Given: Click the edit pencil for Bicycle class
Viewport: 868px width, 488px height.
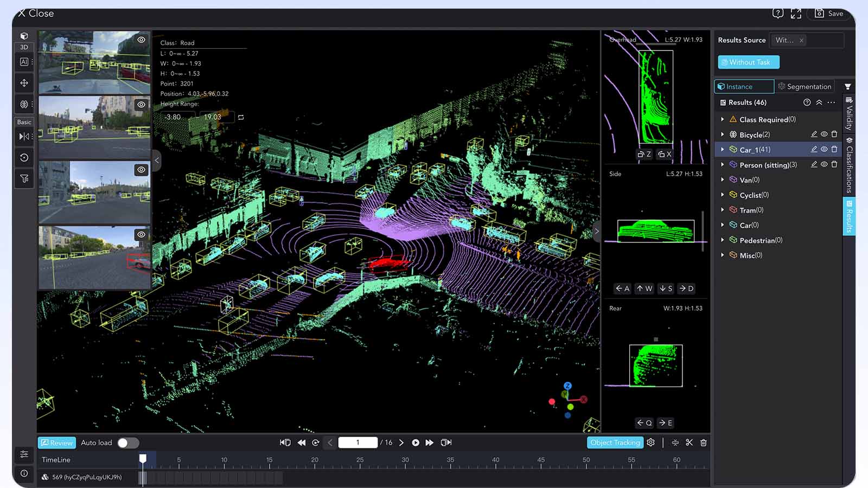Looking at the screenshot, I should pyautogui.click(x=814, y=134).
